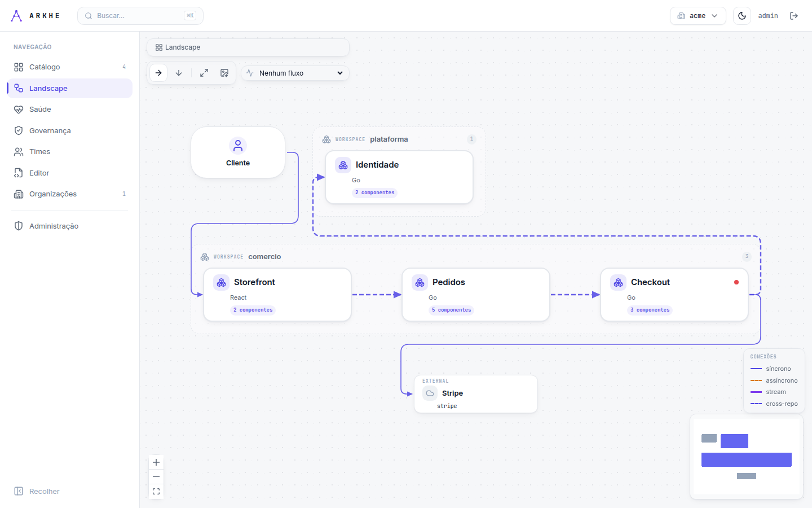Click the Pedidos service icon
Viewport: 812px width, 508px height.
click(x=420, y=282)
